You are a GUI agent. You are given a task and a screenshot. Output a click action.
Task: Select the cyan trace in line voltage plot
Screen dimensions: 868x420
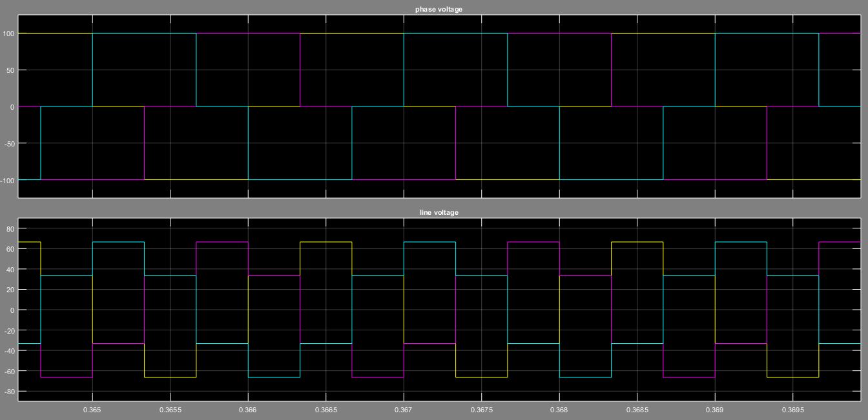116,243
